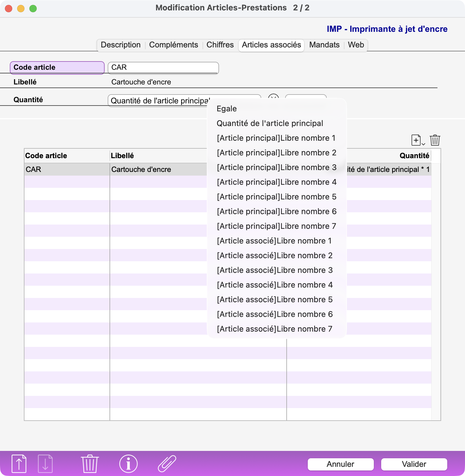
Task: Open the Web tab
Action: pyautogui.click(x=356, y=45)
